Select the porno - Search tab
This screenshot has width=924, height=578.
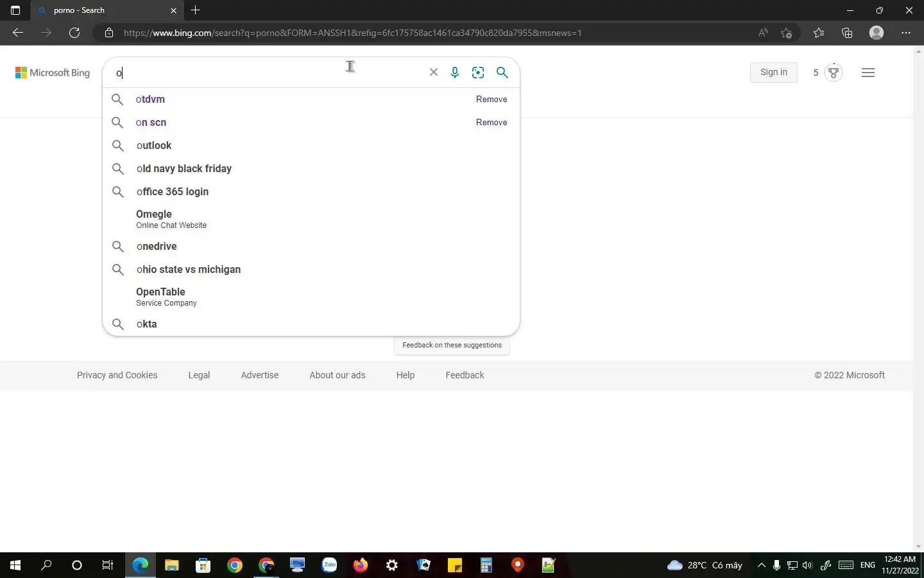[x=106, y=10]
